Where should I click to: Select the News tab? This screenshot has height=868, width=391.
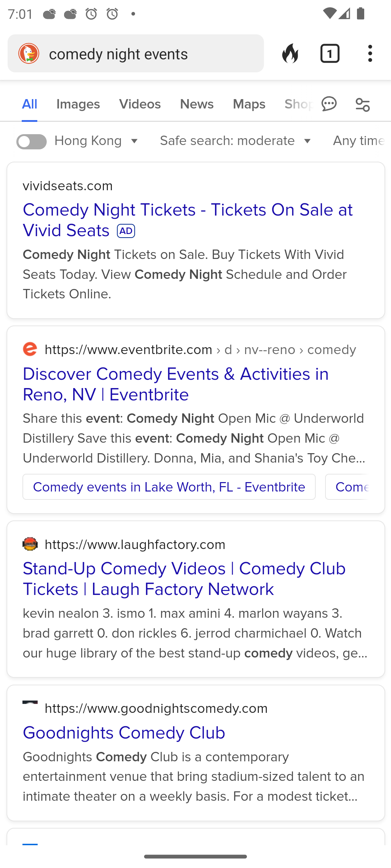(x=197, y=105)
